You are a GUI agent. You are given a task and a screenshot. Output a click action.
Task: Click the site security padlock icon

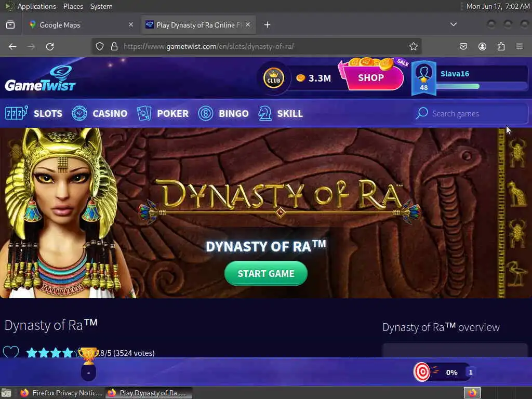pos(114,46)
